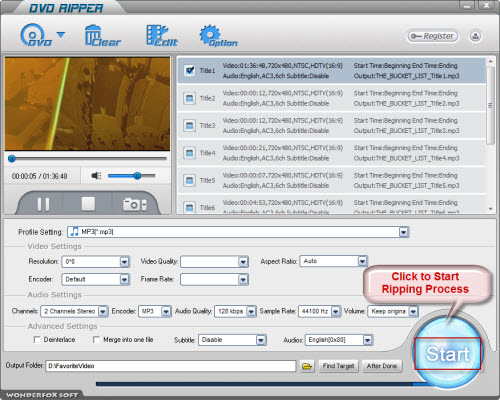Screen dimensions: 500x400
Task: Clear the title list with Clear
Action: click(x=102, y=35)
